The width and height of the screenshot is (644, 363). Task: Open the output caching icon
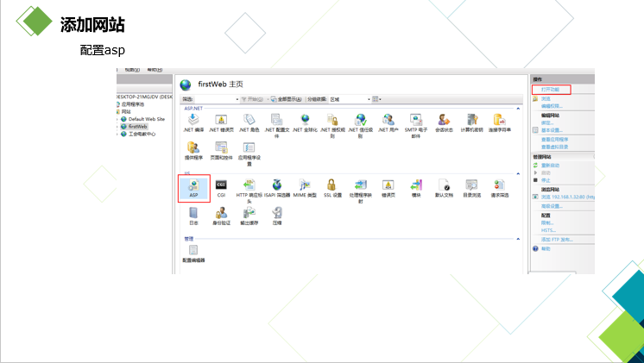pos(249,216)
